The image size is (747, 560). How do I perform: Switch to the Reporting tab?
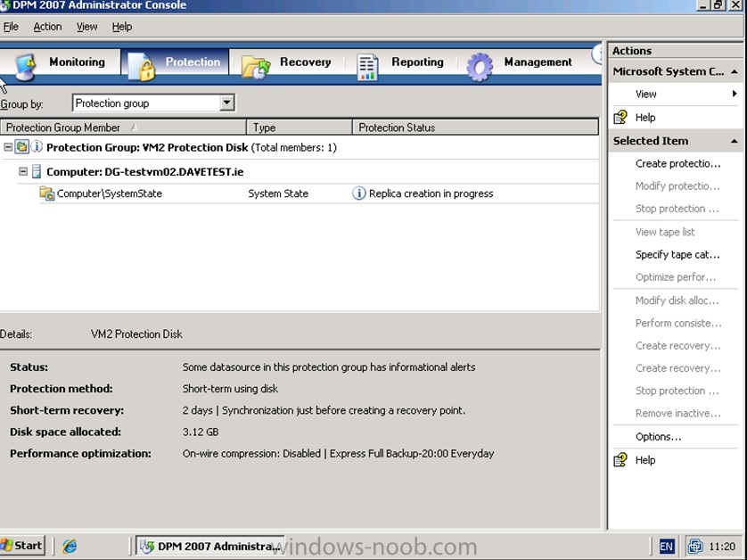click(400, 64)
